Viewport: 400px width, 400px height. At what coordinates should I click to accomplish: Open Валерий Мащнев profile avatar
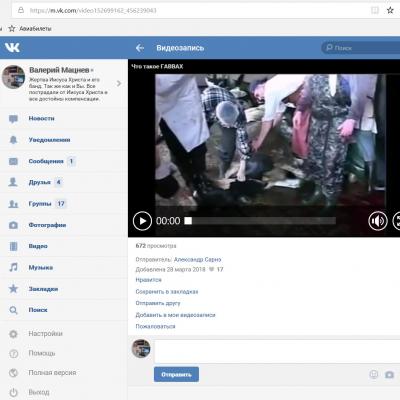pos(13,77)
